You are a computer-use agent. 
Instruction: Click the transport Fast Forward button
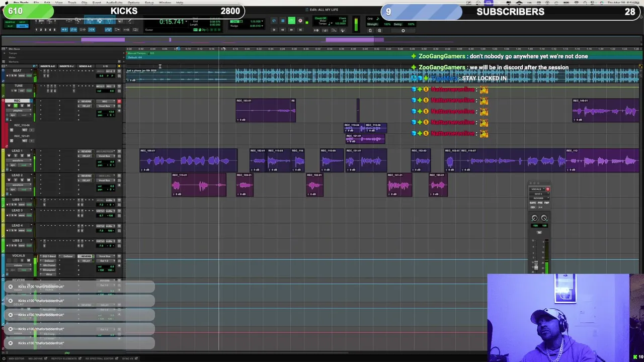tap(291, 30)
